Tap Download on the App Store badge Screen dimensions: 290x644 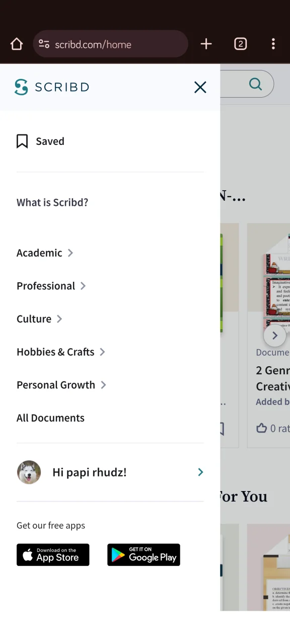click(x=53, y=555)
